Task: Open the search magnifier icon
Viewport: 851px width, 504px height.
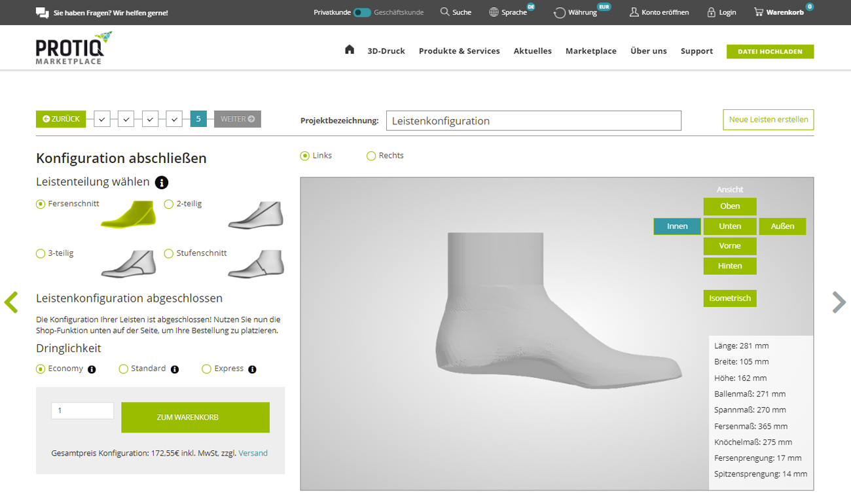Action: [445, 12]
